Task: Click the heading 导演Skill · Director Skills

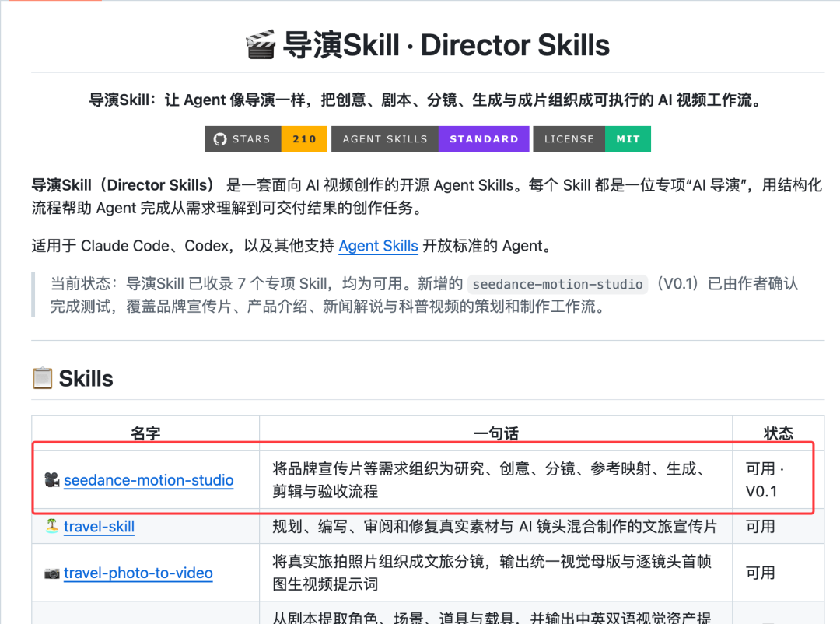Action: (446, 44)
